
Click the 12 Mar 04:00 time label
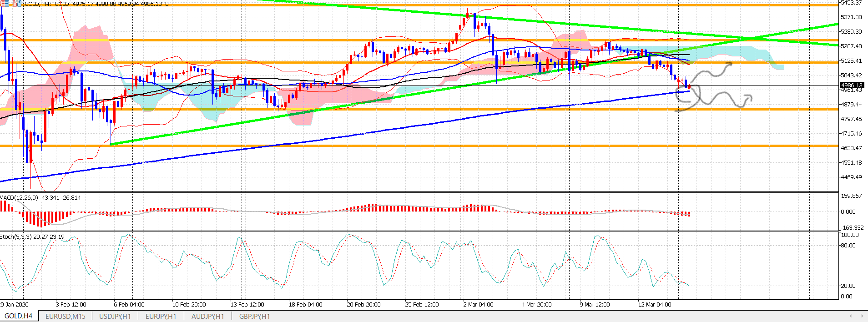(x=654, y=305)
